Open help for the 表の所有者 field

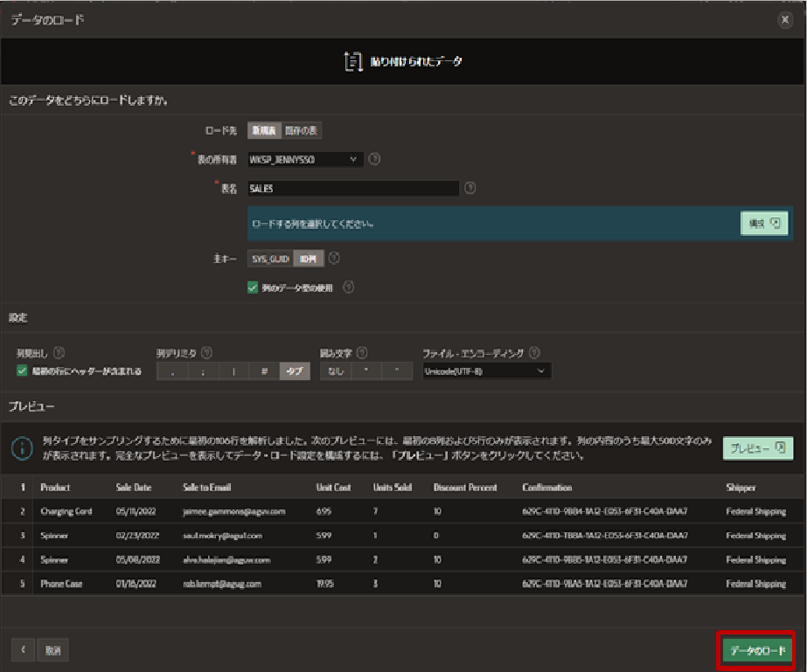(375, 159)
